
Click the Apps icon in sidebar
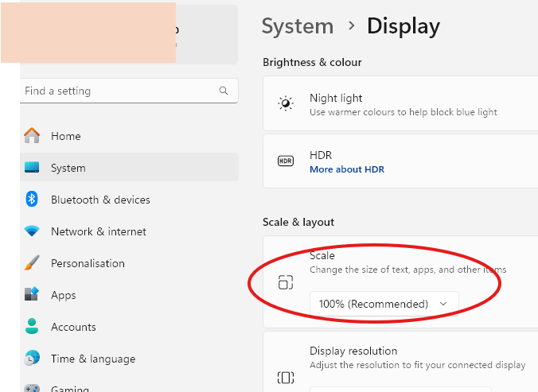32,295
